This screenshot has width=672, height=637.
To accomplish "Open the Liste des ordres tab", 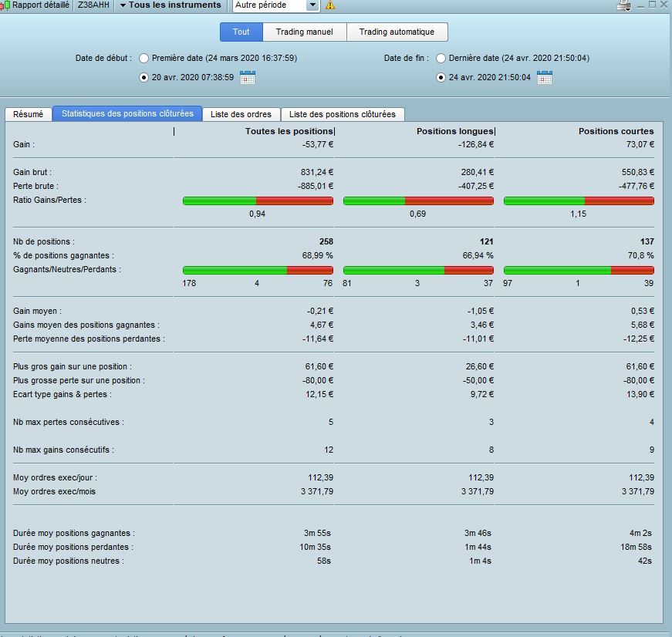I will coord(241,114).
